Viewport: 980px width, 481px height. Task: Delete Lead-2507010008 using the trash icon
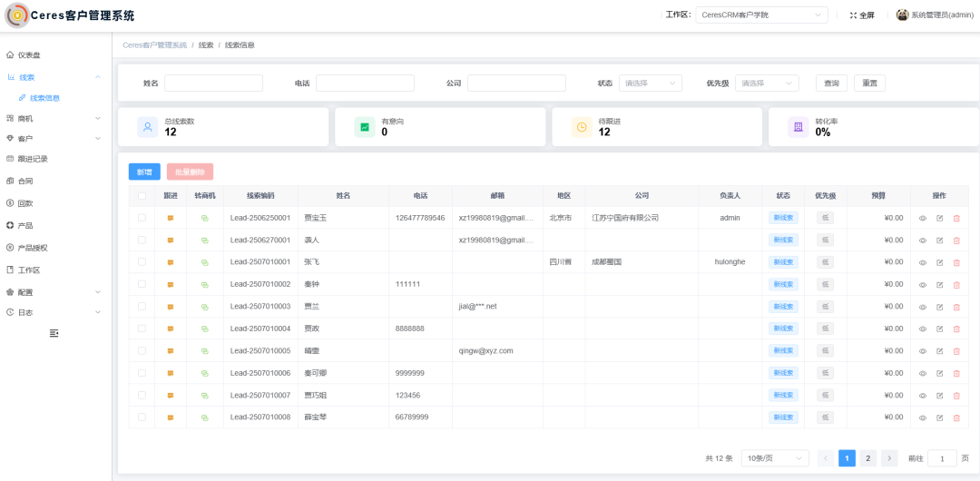point(956,417)
